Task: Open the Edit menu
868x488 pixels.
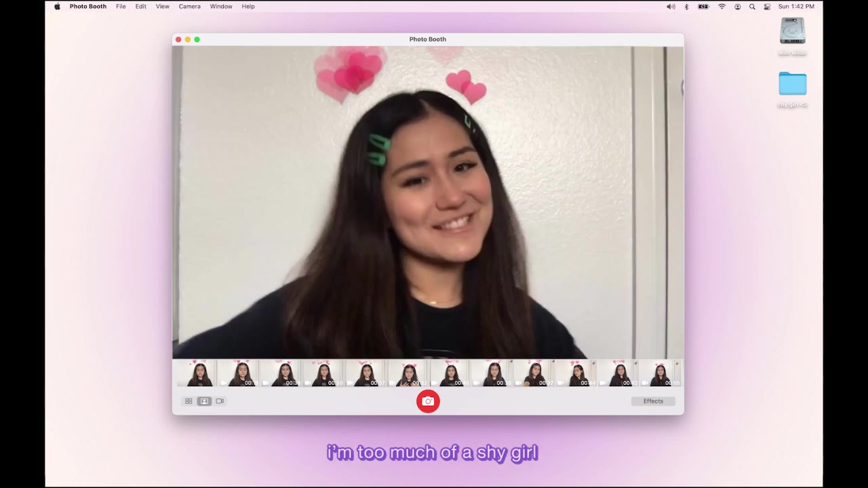Action: [140, 6]
